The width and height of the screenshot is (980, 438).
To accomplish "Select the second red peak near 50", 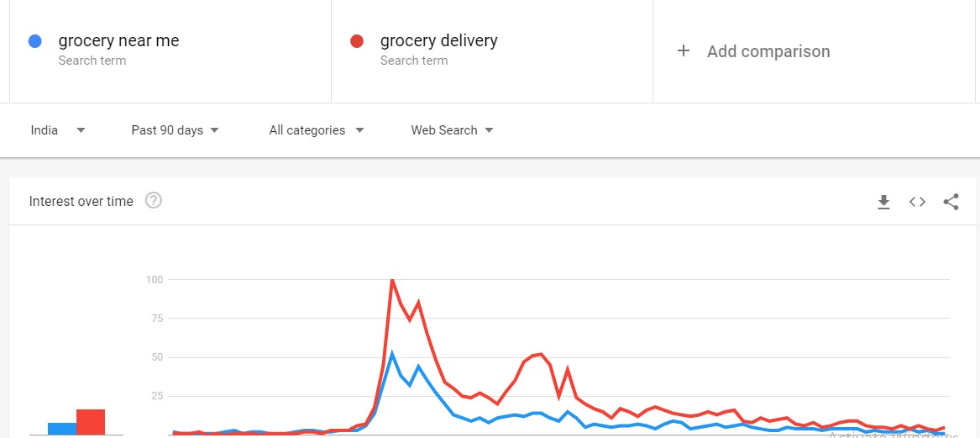I will 542,354.
